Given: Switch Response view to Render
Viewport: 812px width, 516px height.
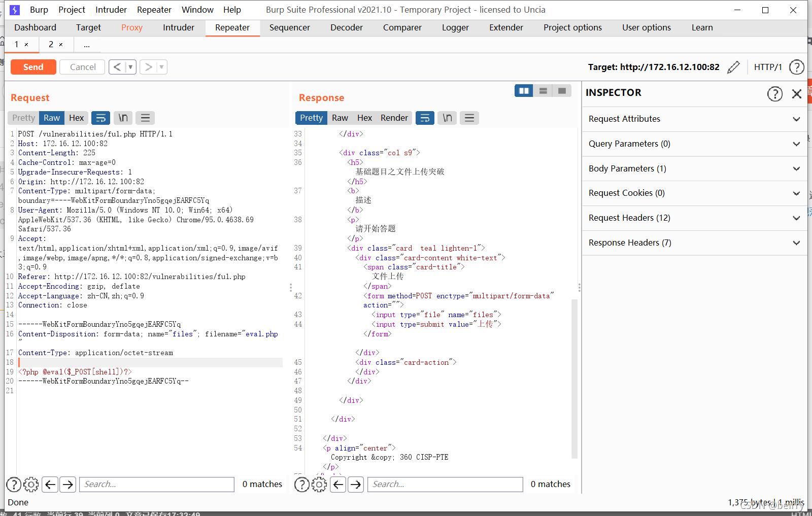Looking at the screenshot, I should (394, 118).
